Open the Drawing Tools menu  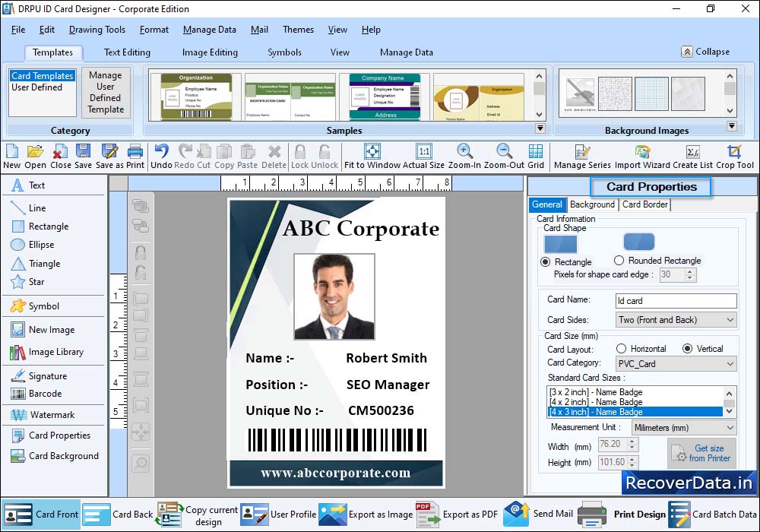(x=97, y=30)
